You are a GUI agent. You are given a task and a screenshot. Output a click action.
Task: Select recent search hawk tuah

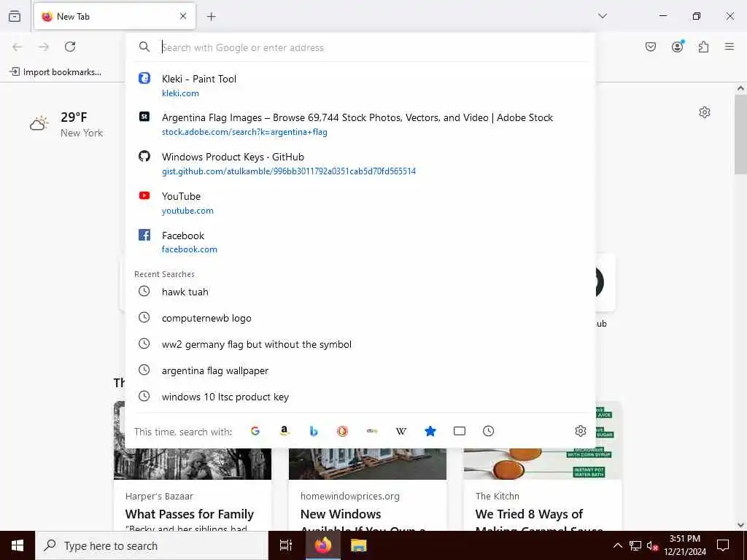click(360, 292)
